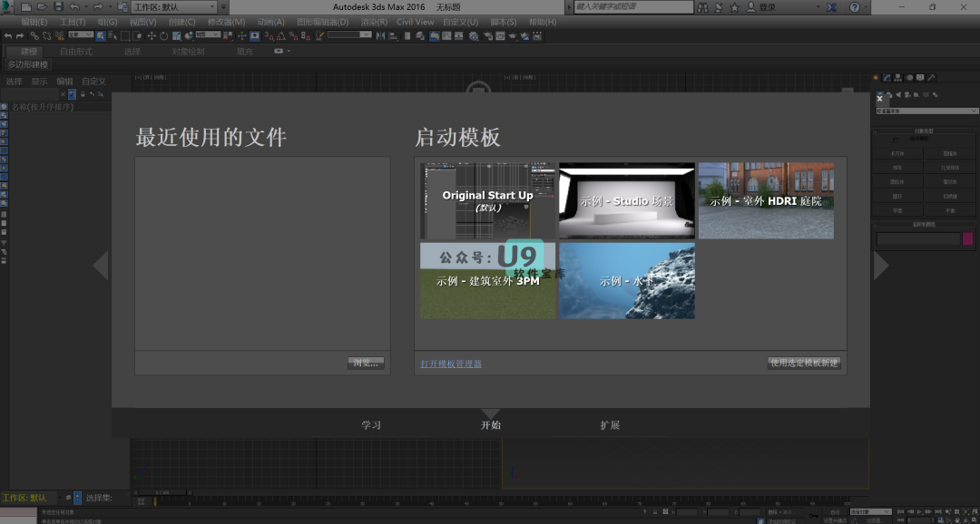
Task: Open the Utilities hammer tab in the command panel
Action: coord(932,78)
